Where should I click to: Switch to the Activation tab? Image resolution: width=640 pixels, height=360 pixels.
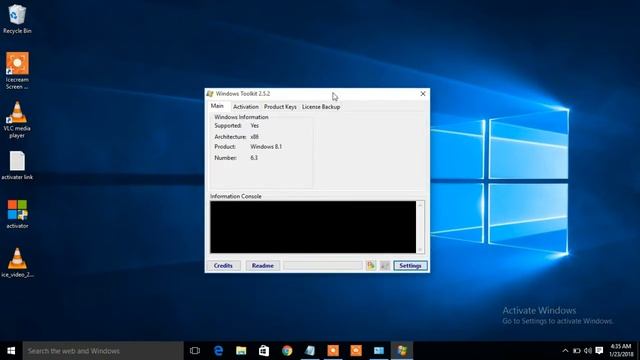coord(246,107)
